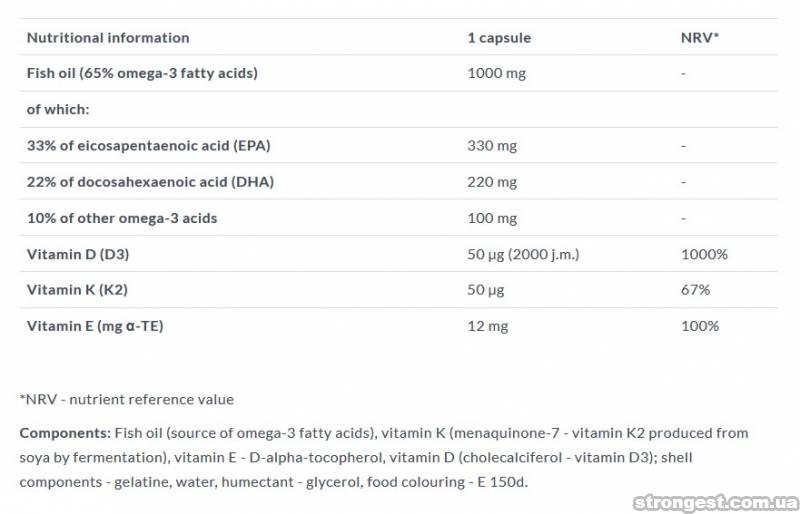
Task: Select the 'other omega-3 acids' row
Action: click(x=121, y=218)
